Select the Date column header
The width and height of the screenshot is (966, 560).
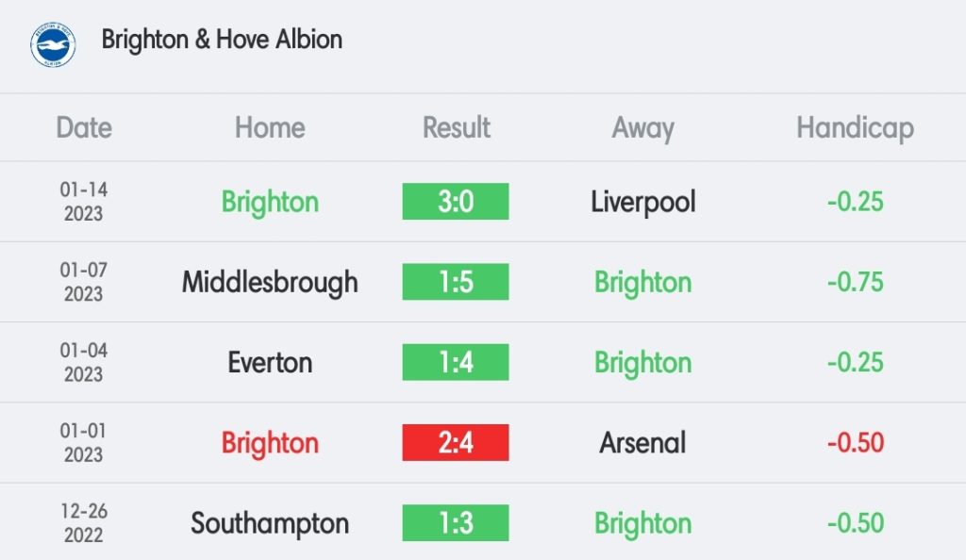click(84, 128)
